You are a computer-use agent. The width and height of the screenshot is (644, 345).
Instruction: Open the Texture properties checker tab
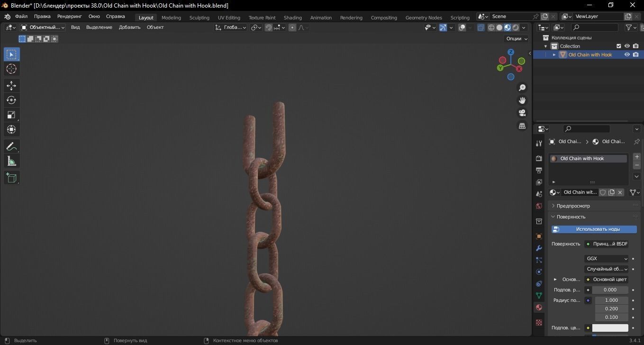[x=539, y=322]
